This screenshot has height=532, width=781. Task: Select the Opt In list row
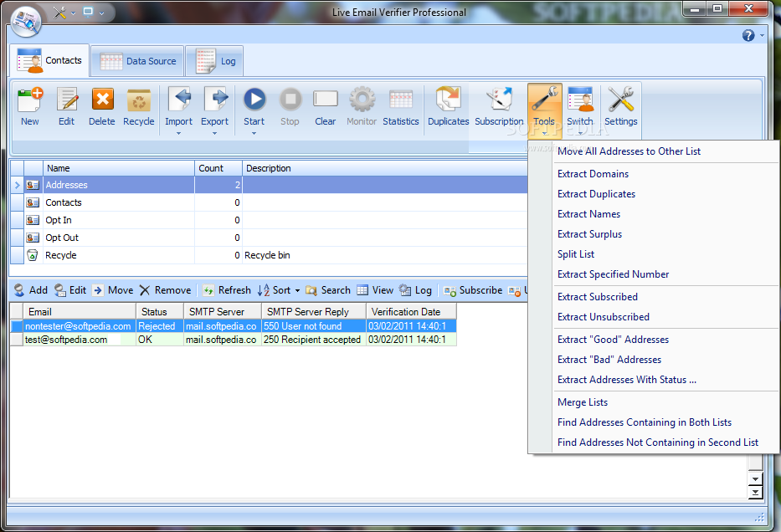pyautogui.click(x=269, y=220)
